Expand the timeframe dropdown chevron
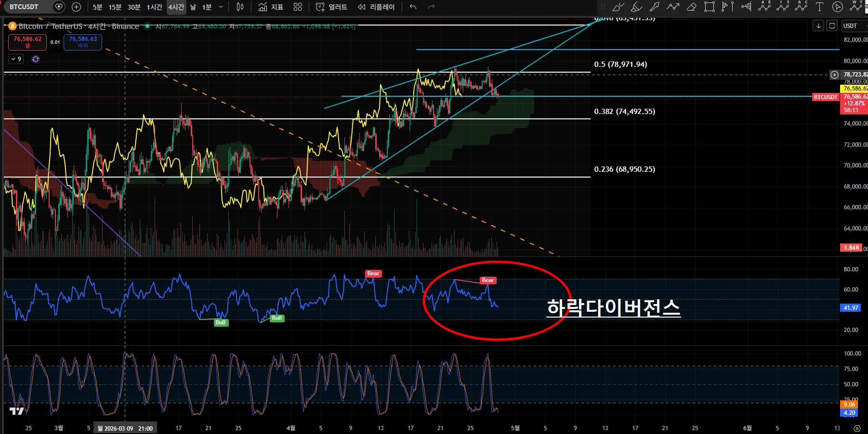This screenshot has height=434, width=868. (221, 7)
